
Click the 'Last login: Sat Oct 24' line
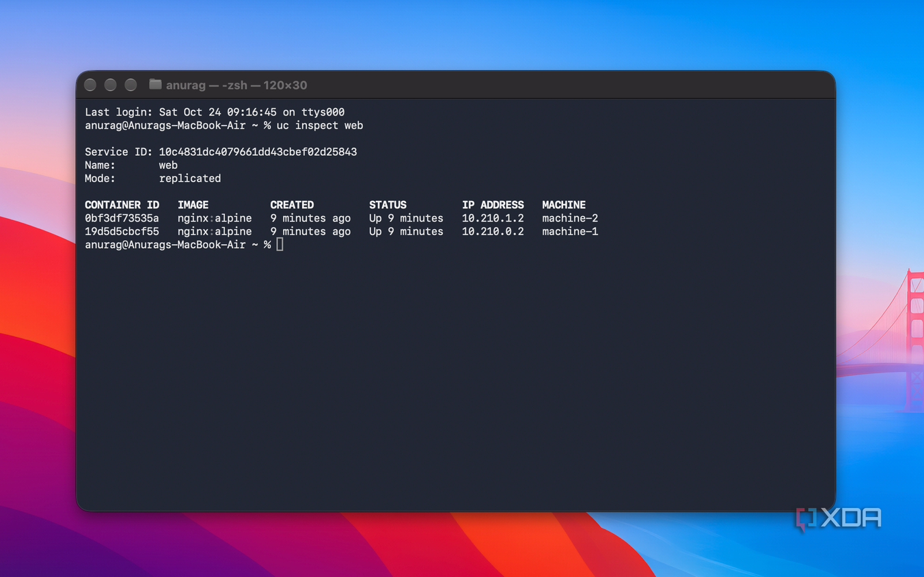(x=215, y=112)
